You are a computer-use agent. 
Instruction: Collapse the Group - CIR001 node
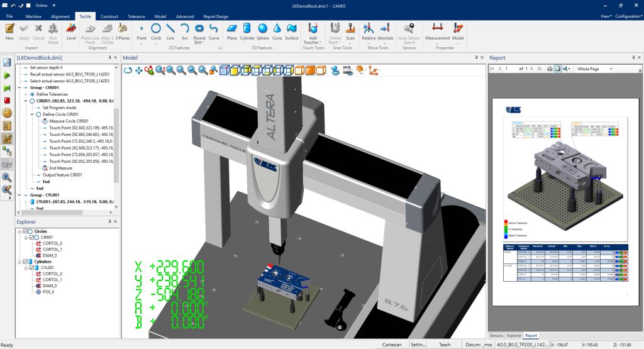click(x=19, y=87)
